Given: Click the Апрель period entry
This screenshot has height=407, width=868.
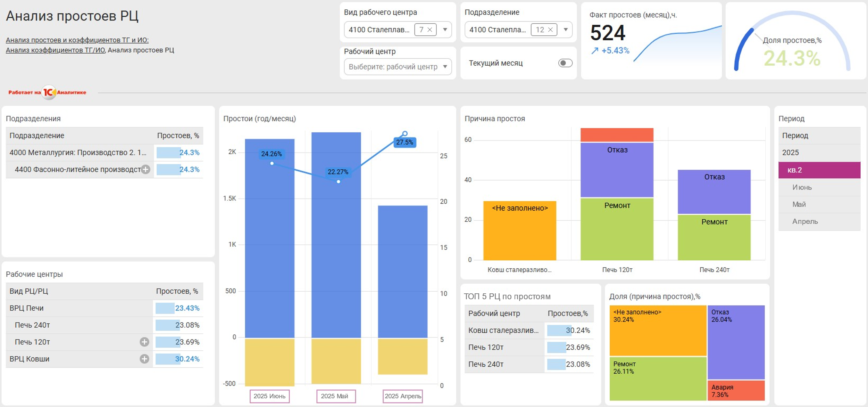Looking at the screenshot, I should [804, 221].
